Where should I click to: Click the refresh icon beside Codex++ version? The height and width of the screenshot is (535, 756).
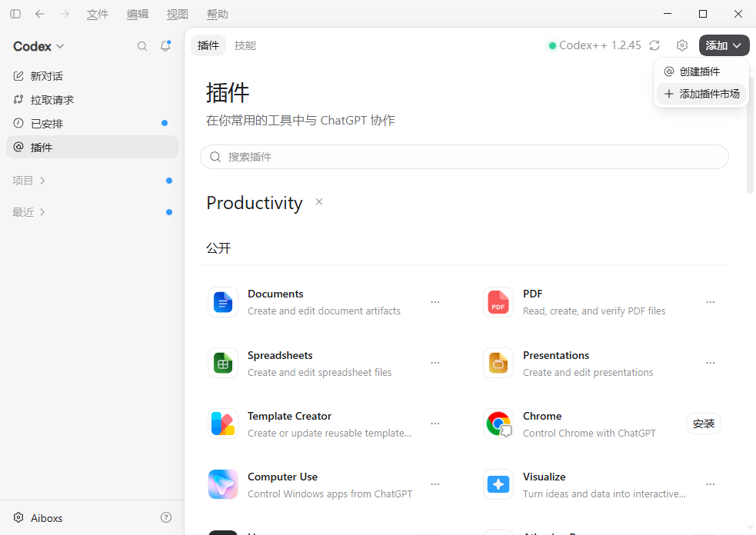(654, 45)
